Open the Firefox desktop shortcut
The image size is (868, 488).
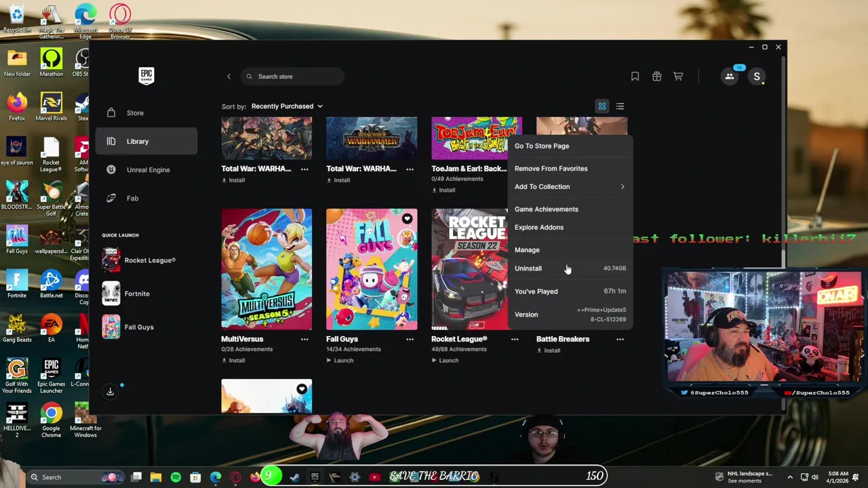pyautogui.click(x=17, y=107)
